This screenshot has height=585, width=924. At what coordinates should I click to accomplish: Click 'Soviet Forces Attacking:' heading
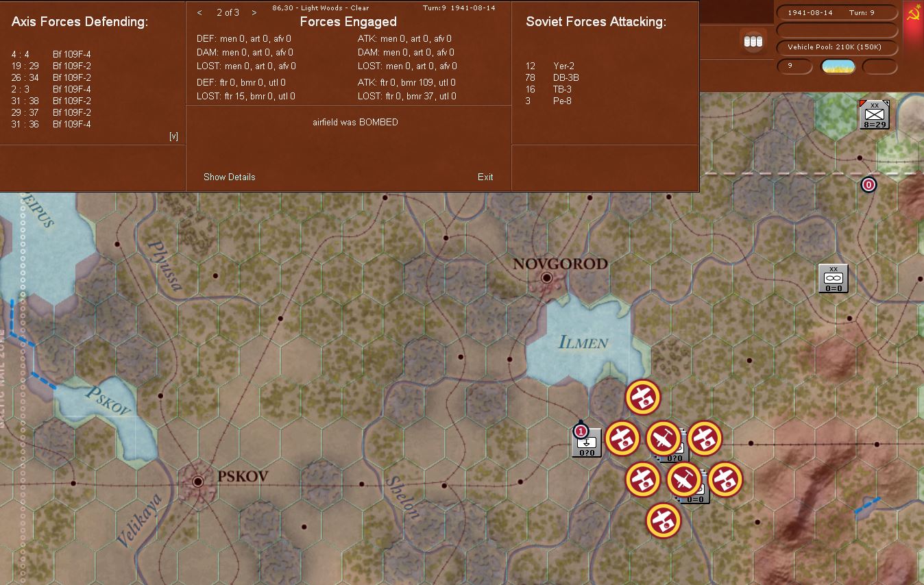click(596, 22)
